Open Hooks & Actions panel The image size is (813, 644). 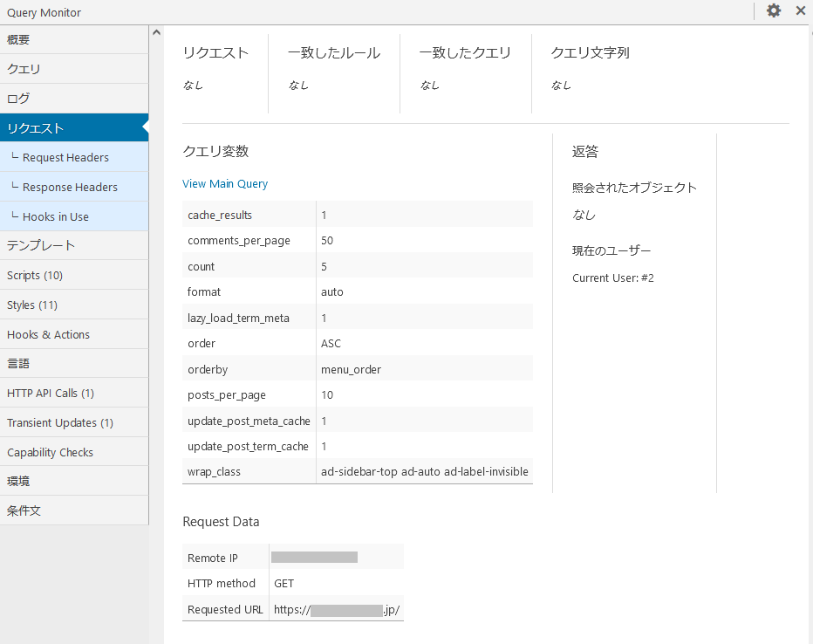pyautogui.click(x=73, y=334)
